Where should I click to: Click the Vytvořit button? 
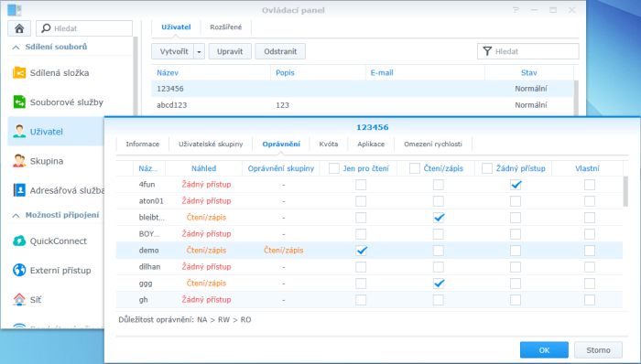click(173, 51)
